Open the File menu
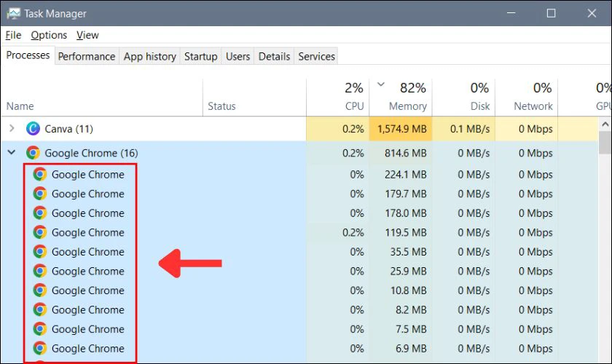 click(13, 35)
